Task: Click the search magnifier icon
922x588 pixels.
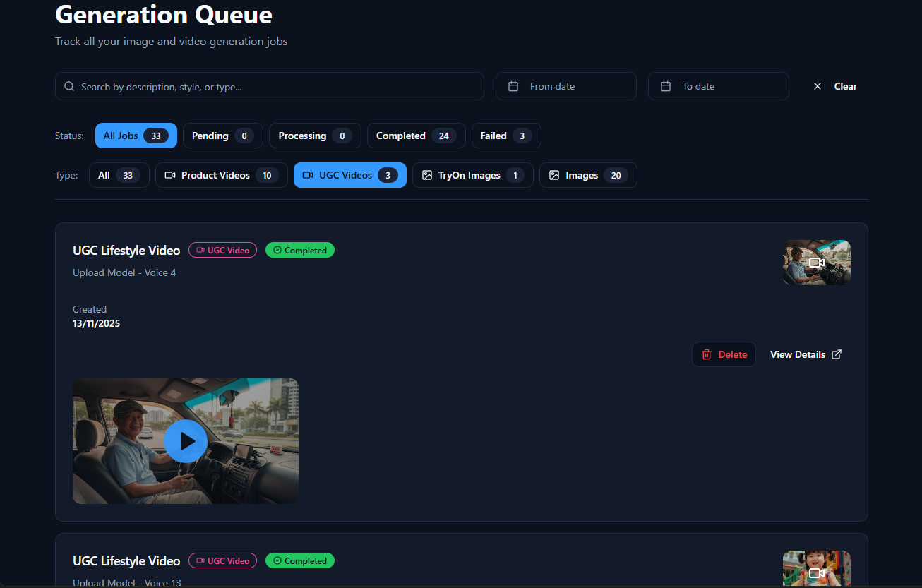Action: (69, 87)
